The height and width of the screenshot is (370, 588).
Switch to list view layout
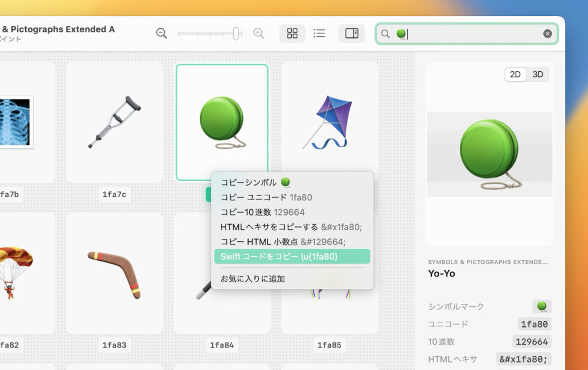pos(319,33)
